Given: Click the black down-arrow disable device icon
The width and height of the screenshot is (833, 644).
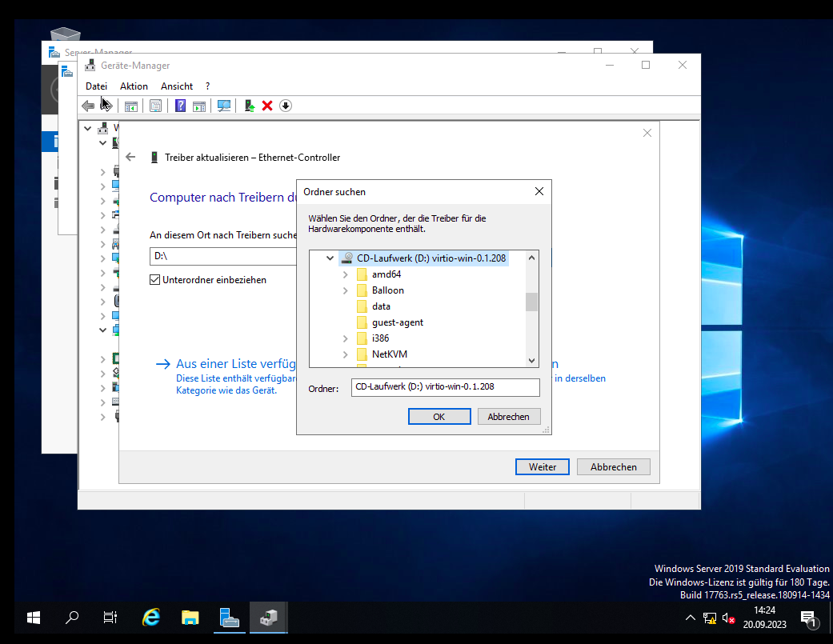Looking at the screenshot, I should coord(286,106).
